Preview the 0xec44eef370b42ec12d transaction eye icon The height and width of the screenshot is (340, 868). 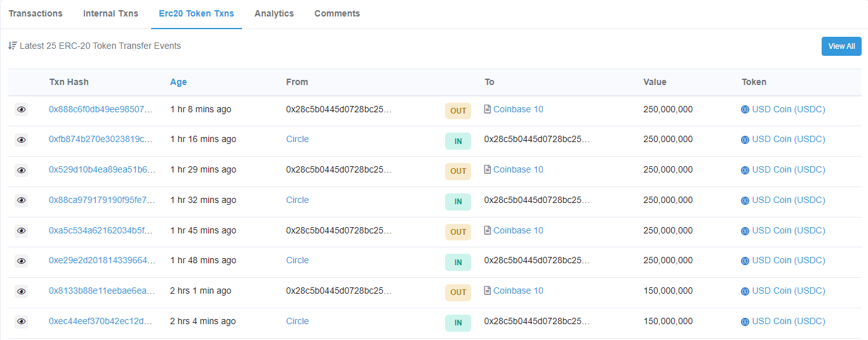[22, 322]
